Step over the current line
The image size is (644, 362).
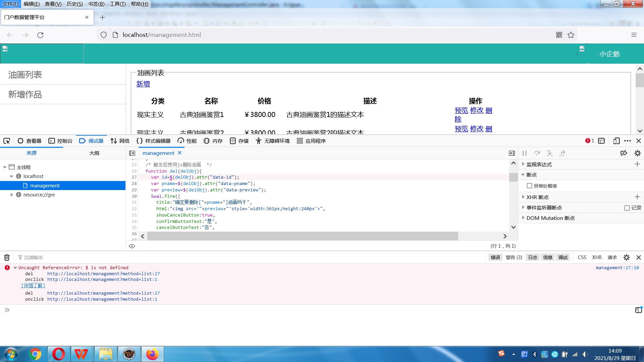coord(538,153)
